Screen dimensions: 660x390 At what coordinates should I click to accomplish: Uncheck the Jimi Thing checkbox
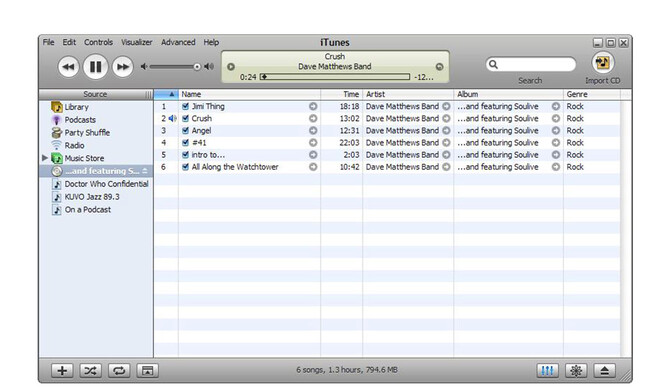click(x=185, y=106)
